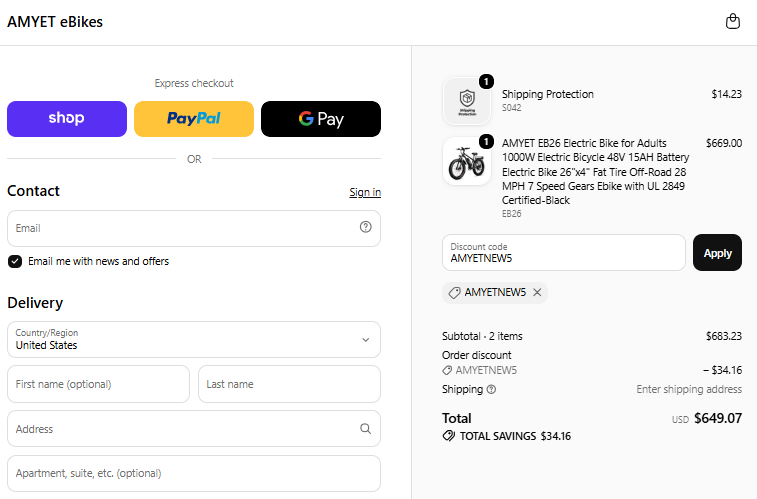This screenshot has height=499, width=757.
Task: Focus the Email input field
Action: point(194,228)
